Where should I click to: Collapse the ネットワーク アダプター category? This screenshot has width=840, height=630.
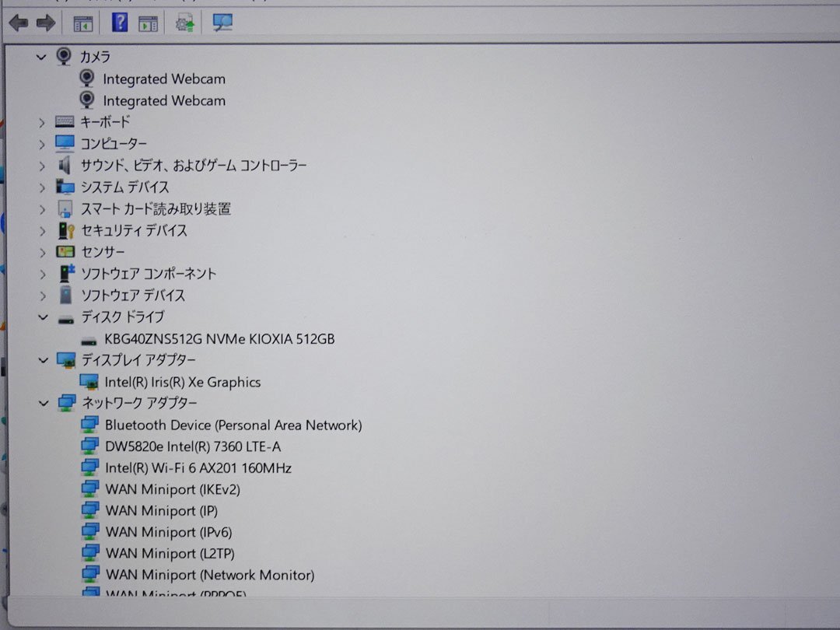pyautogui.click(x=43, y=403)
